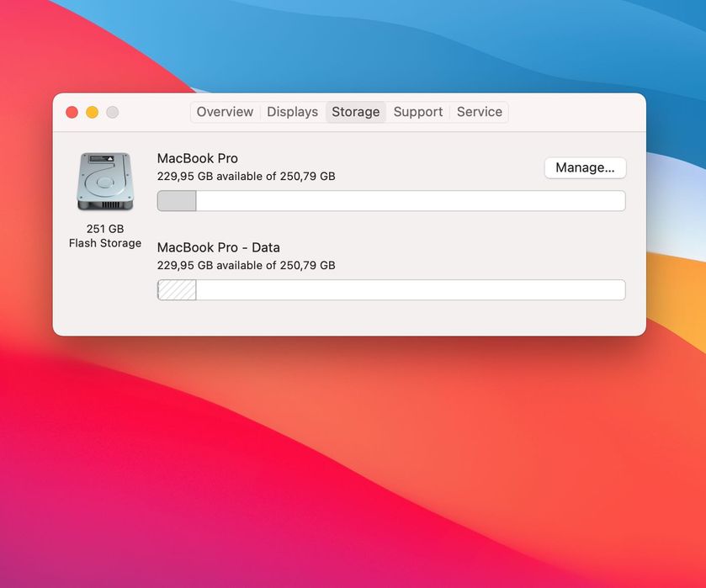This screenshot has width=706, height=588.
Task: Minimize window with the yellow button
Action: 93,112
